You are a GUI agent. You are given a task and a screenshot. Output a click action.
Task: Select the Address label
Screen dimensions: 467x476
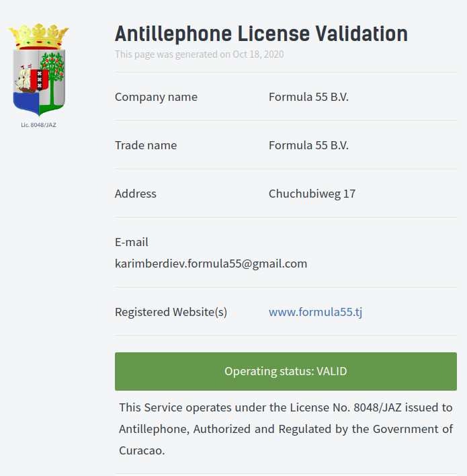tap(135, 194)
